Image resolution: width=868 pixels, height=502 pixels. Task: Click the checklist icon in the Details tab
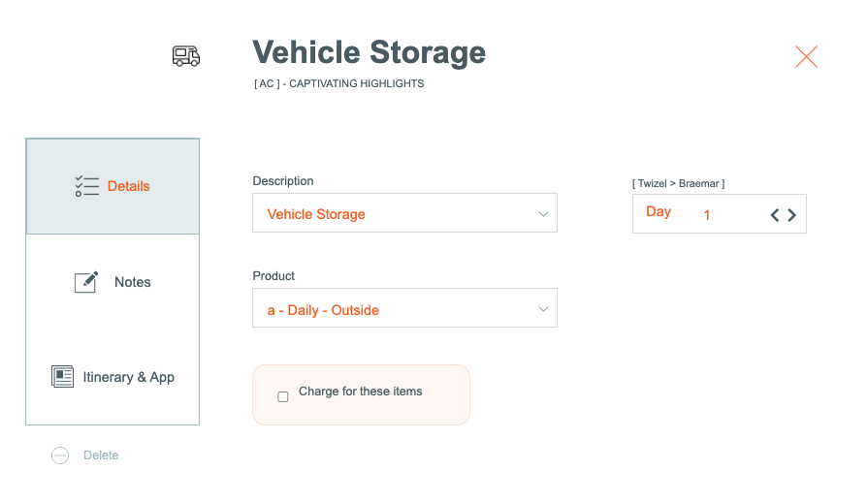tap(87, 186)
